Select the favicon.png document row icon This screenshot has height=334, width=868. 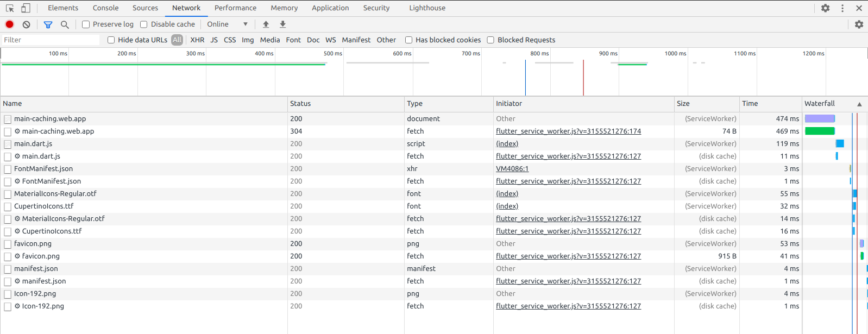click(x=8, y=244)
